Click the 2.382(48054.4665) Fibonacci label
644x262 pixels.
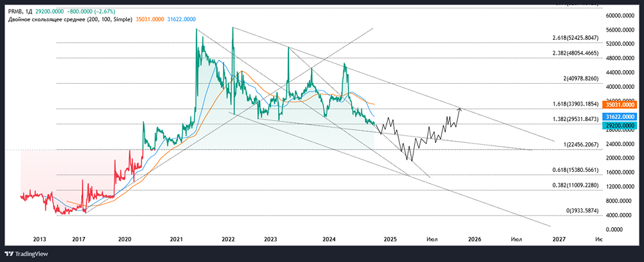(x=575, y=53)
